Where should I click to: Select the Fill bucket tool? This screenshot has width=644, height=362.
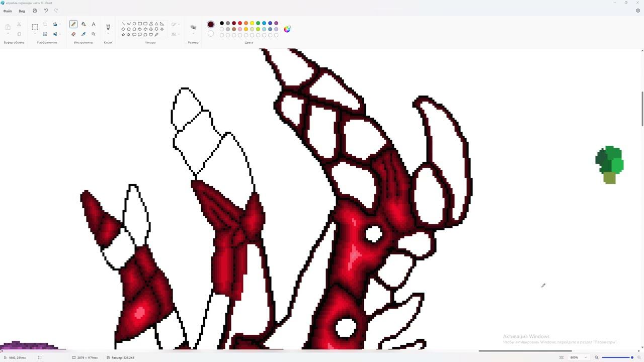click(x=84, y=24)
